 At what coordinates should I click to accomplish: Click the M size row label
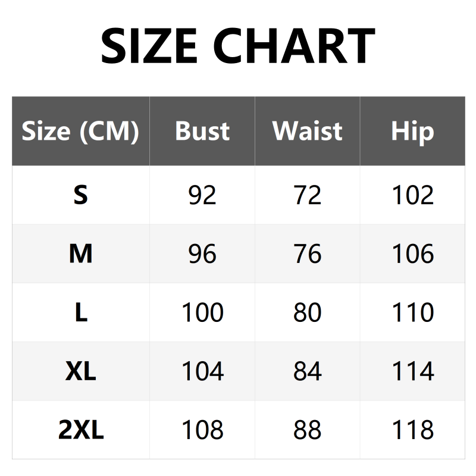[x=80, y=254]
